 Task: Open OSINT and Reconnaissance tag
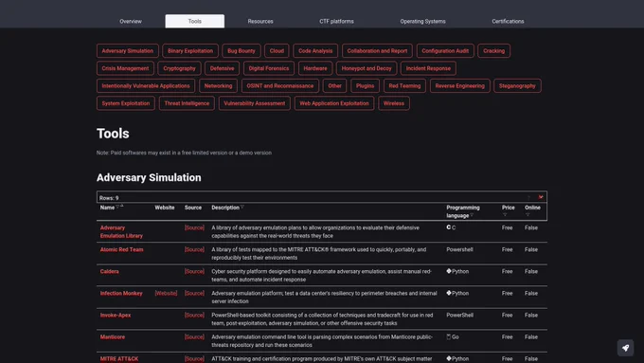(x=279, y=86)
